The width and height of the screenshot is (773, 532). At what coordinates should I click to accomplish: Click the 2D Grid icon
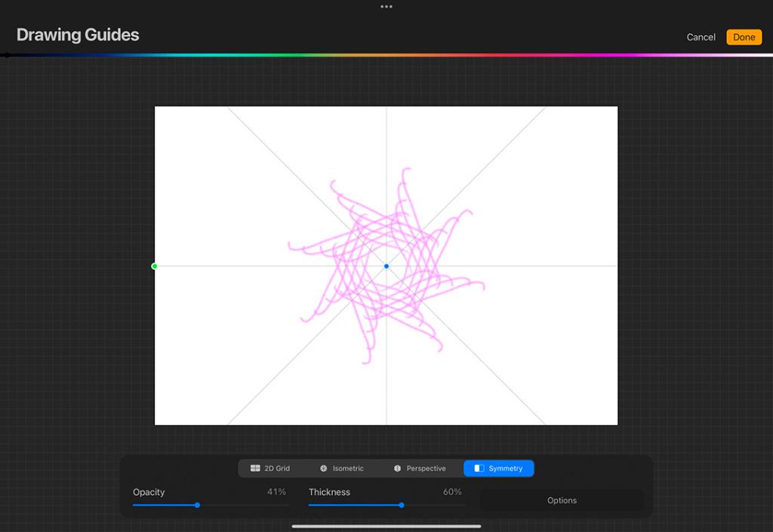256,468
